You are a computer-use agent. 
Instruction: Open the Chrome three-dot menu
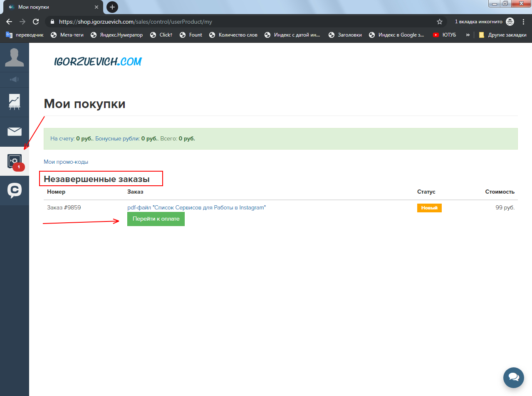(x=524, y=22)
